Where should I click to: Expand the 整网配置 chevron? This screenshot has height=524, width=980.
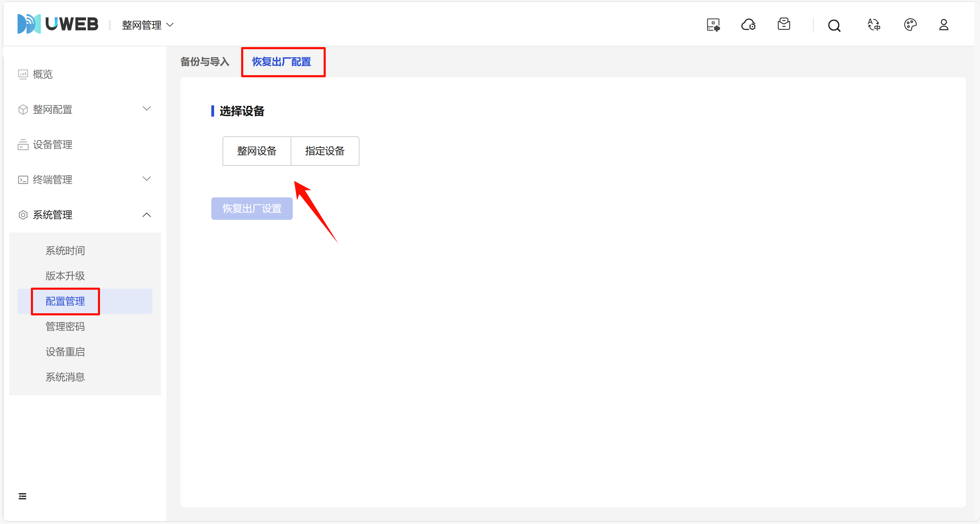tap(146, 109)
